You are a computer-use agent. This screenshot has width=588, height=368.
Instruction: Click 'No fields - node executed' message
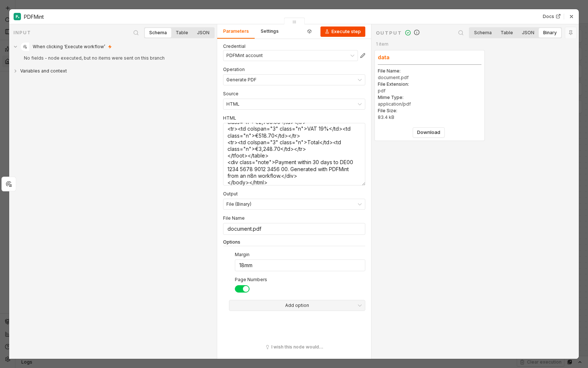94,58
